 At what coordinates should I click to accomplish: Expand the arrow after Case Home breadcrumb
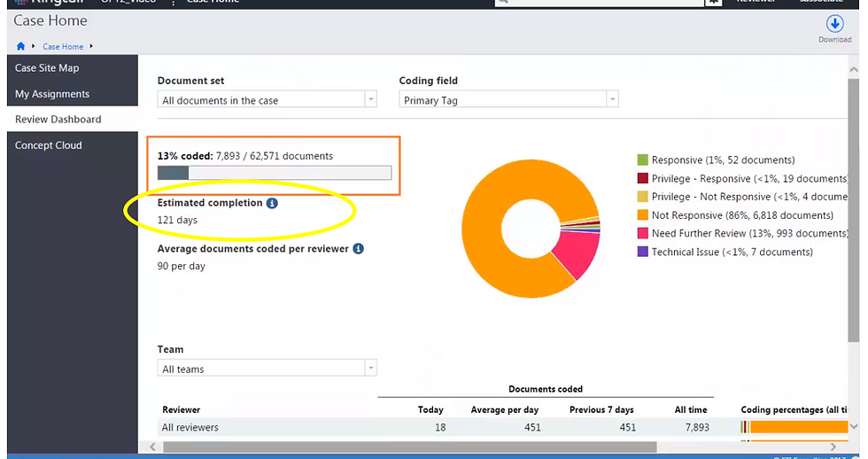click(90, 46)
